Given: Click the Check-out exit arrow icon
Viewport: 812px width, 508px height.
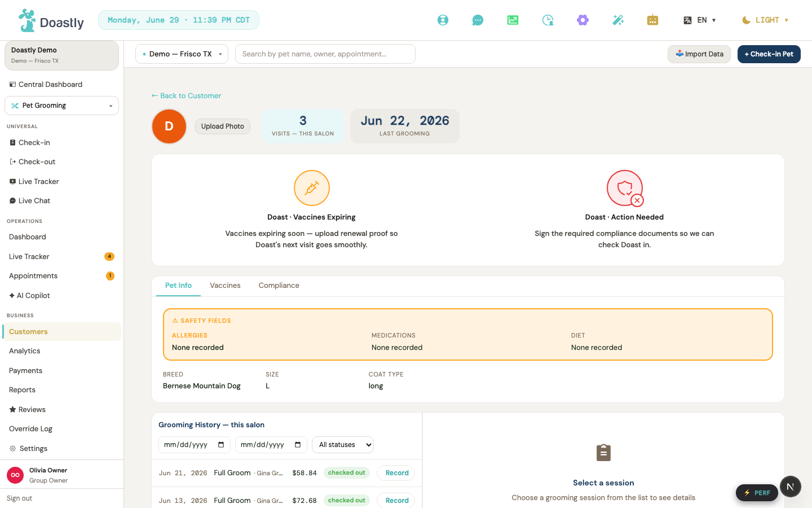Looking at the screenshot, I should click(x=12, y=162).
